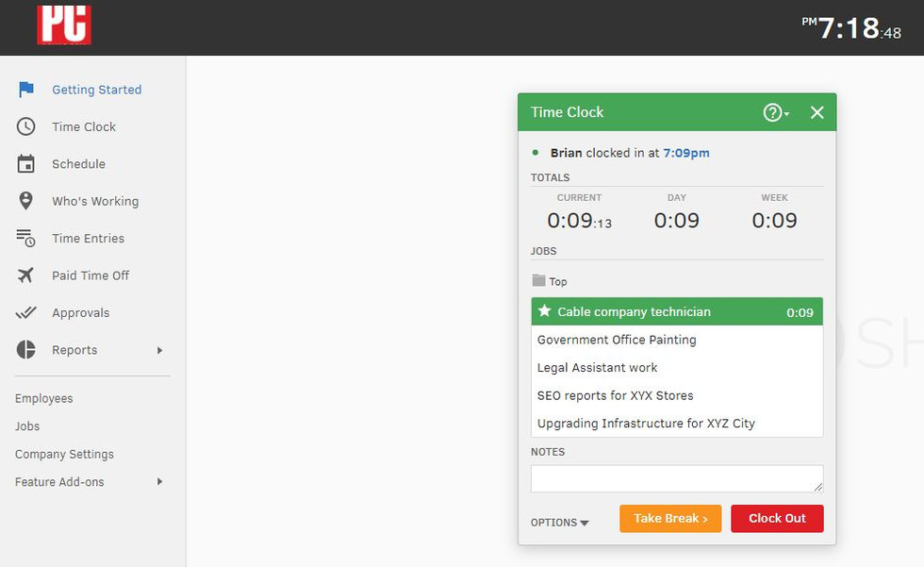Open Paid Time Off airplane icon
Viewport: 924px width, 567px height.
(x=26, y=275)
